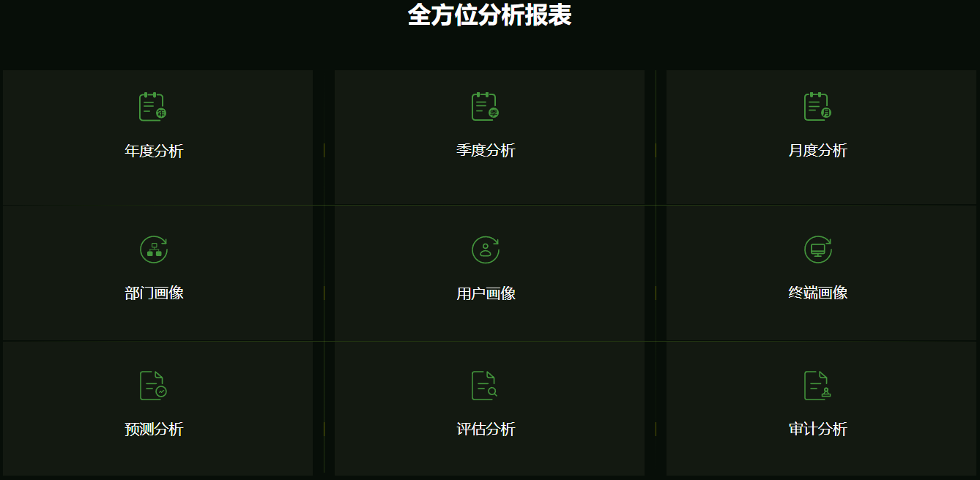
Task: Click the 全方位分析报表 heading
Action: click(x=489, y=15)
